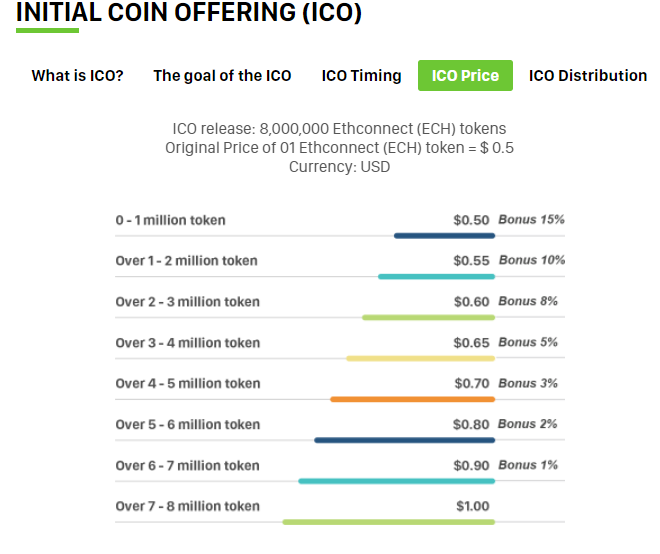Click the 0 - 1 million token row

click(171, 220)
